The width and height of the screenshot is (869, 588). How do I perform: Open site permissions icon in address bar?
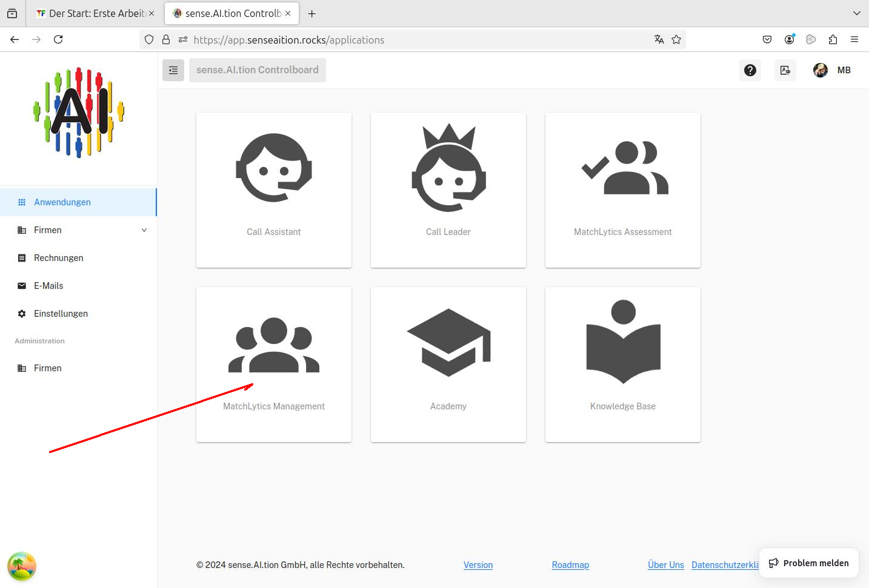183,39
